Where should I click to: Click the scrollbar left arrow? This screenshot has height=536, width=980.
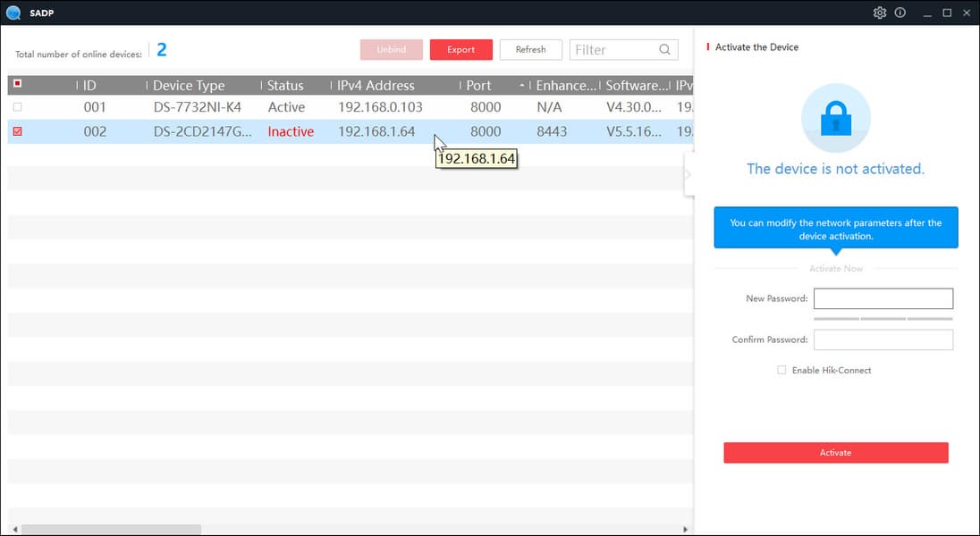(15, 529)
